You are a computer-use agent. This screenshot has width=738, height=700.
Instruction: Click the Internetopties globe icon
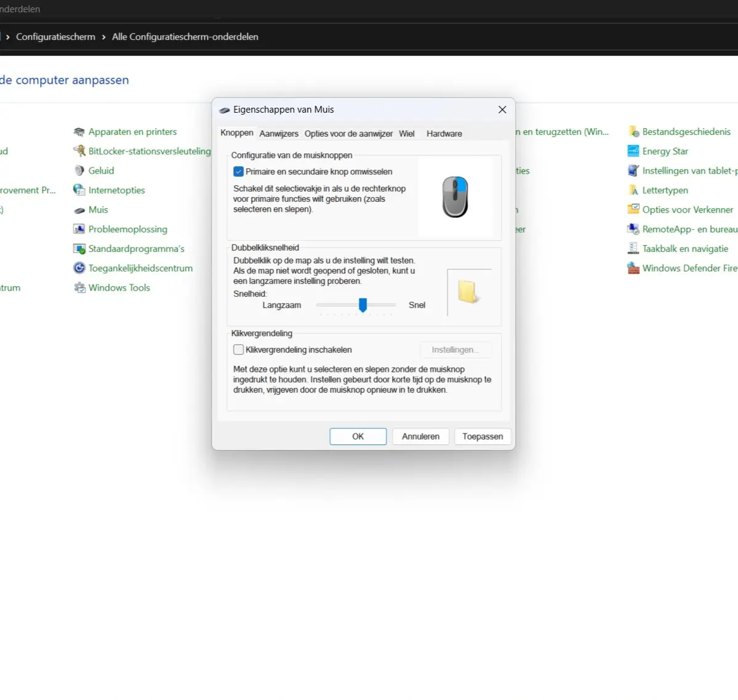(x=79, y=190)
